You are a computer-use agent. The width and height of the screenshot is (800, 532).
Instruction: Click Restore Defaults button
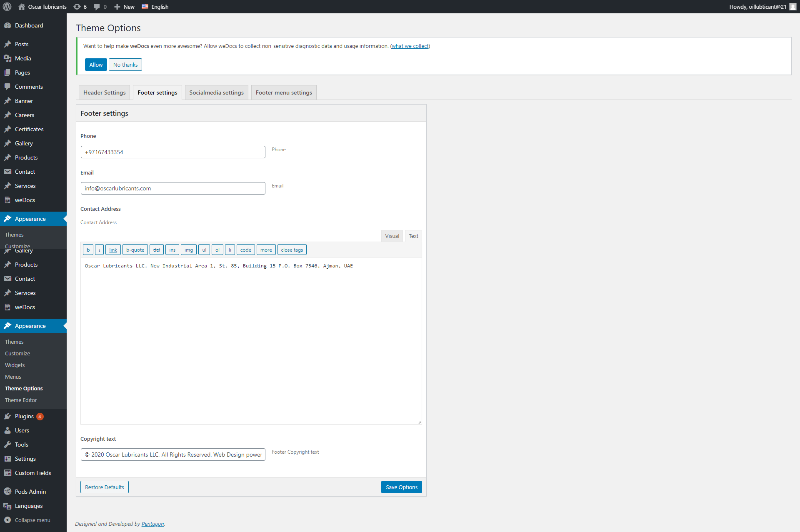(105, 487)
